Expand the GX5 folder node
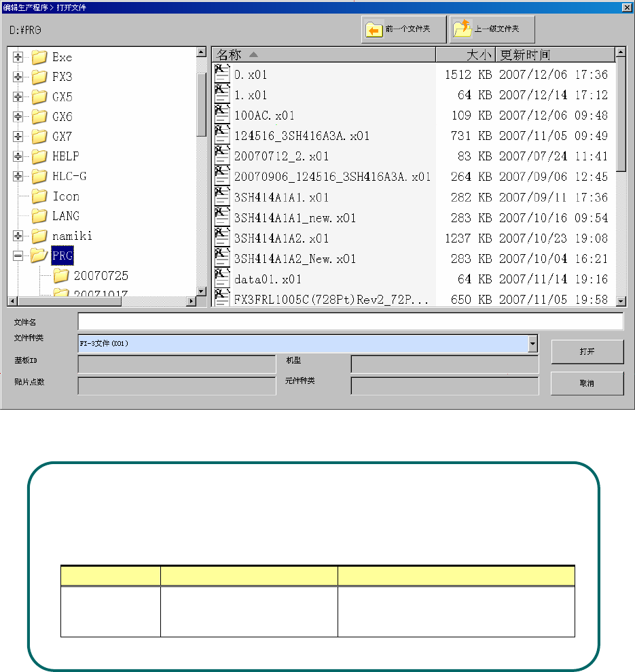Screen dimensions: 635x672 (x=18, y=97)
